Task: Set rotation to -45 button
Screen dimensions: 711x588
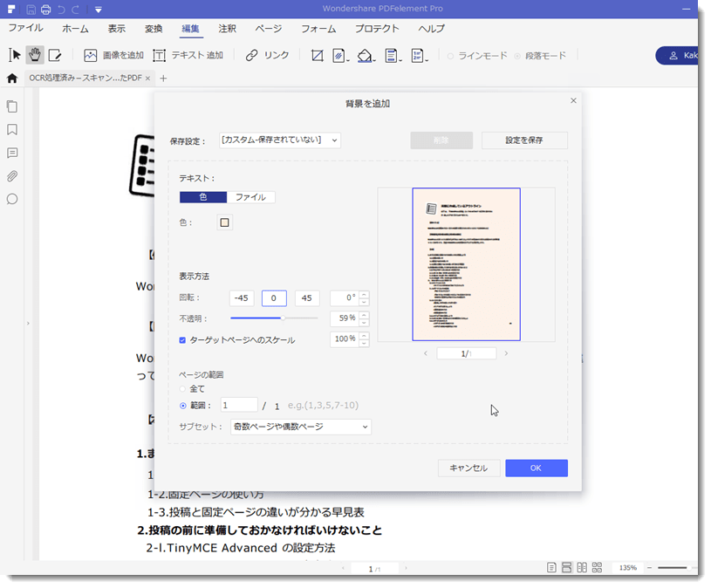Action: pos(242,298)
